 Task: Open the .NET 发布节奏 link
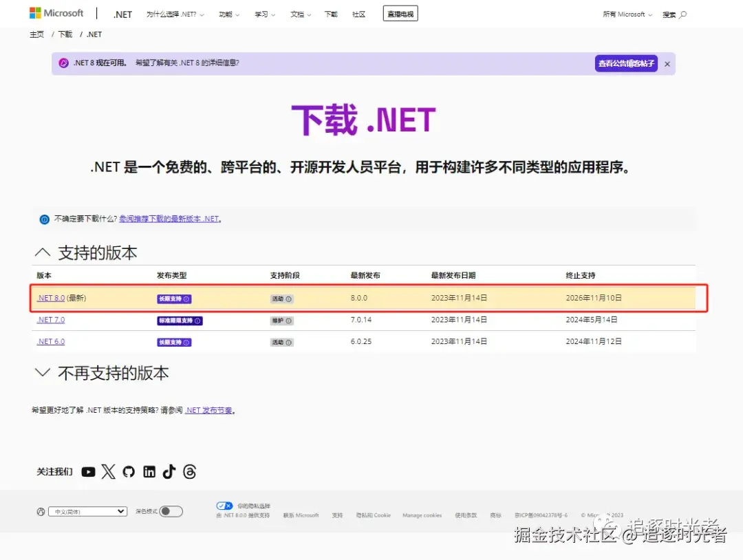point(208,410)
